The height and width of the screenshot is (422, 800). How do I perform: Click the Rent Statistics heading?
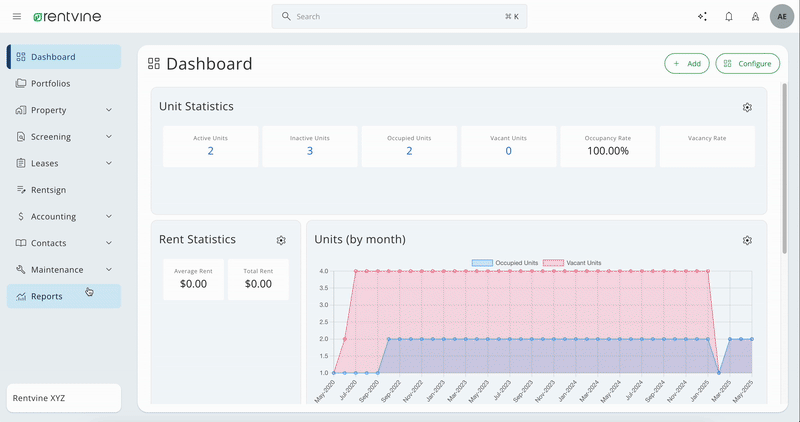(x=197, y=239)
